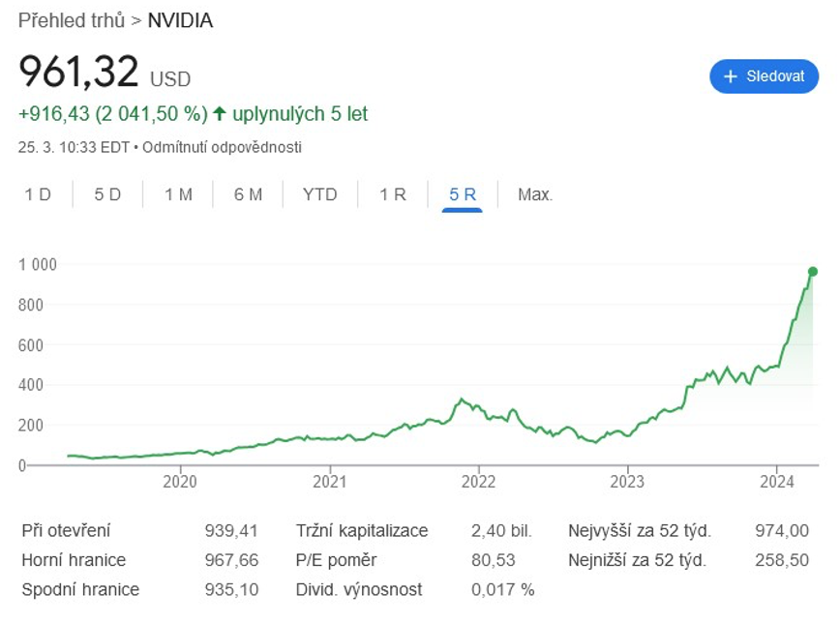Switch to the 5 D range tab
The height and width of the screenshot is (623, 840).
(x=107, y=194)
